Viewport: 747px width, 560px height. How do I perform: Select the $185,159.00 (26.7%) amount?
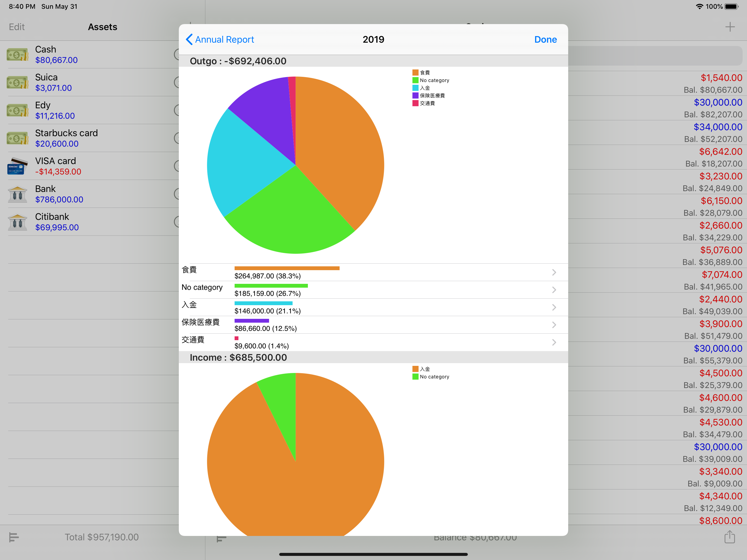coord(267,293)
